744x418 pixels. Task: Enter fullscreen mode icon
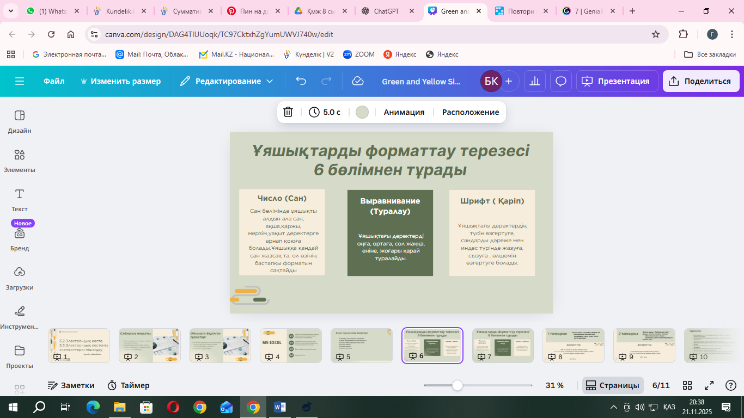[709, 385]
